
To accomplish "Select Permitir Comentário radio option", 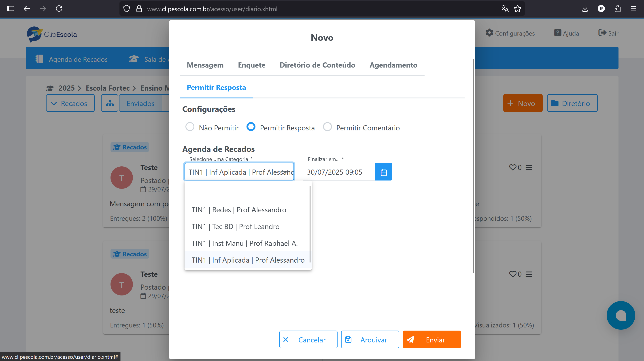I will pyautogui.click(x=327, y=127).
